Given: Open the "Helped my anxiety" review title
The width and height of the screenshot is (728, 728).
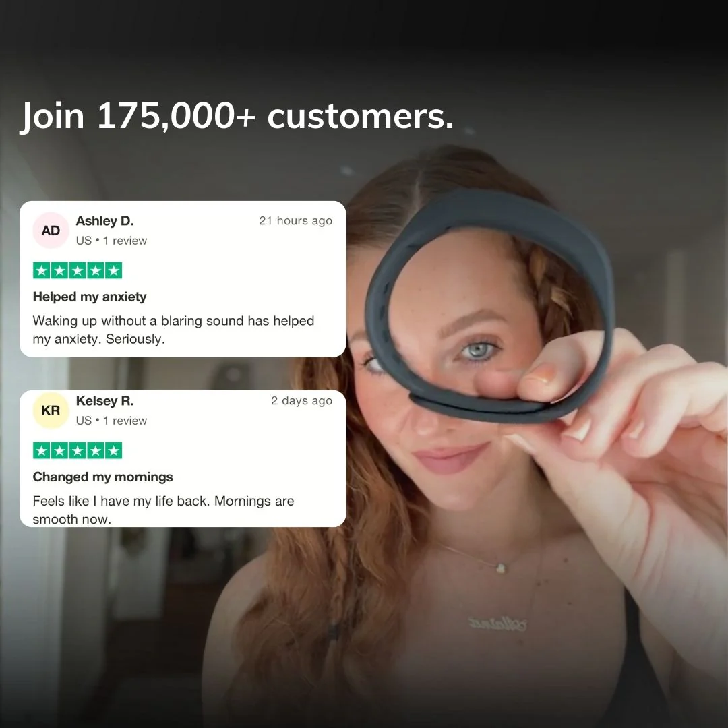Looking at the screenshot, I should [x=90, y=297].
